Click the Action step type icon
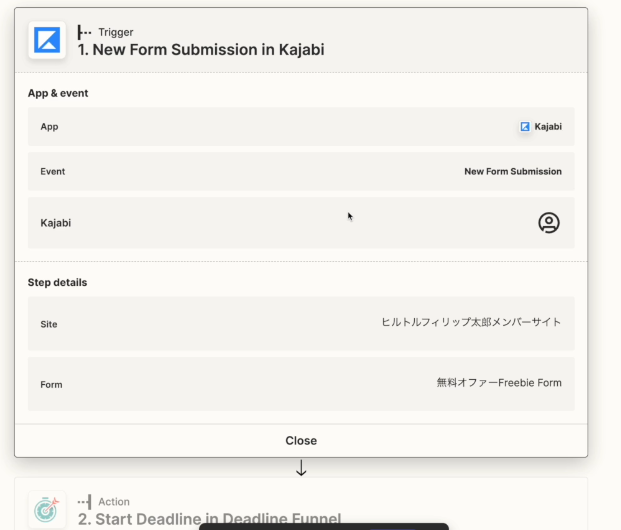The height and width of the screenshot is (530, 621). coord(85,502)
